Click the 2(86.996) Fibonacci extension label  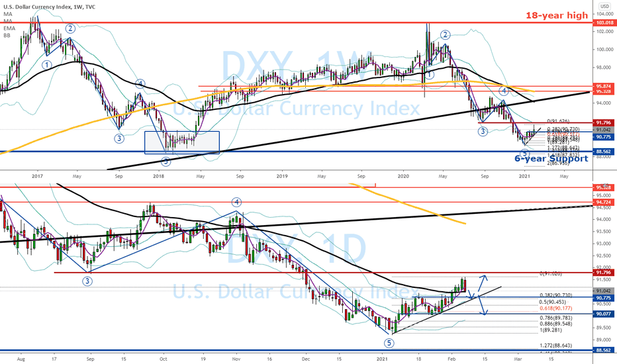tap(558, 163)
